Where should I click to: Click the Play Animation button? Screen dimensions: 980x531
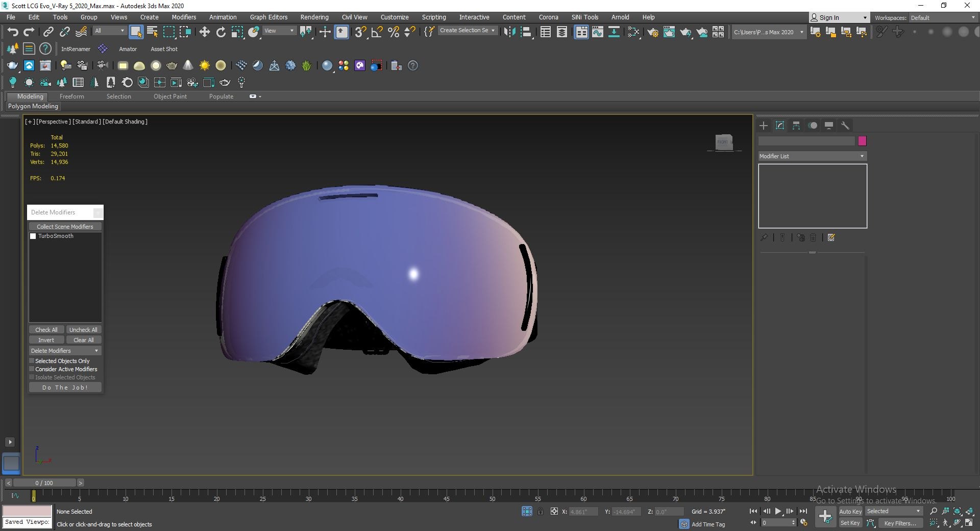[x=778, y=511]
